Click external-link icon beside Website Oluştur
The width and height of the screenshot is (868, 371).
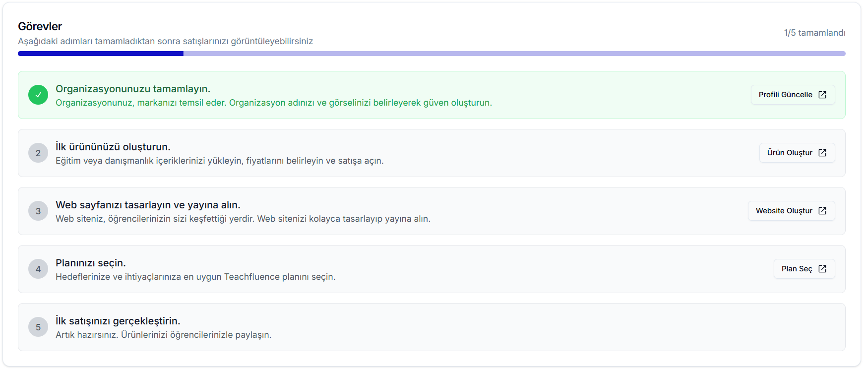pyautogui.click(x=822, y=211)
